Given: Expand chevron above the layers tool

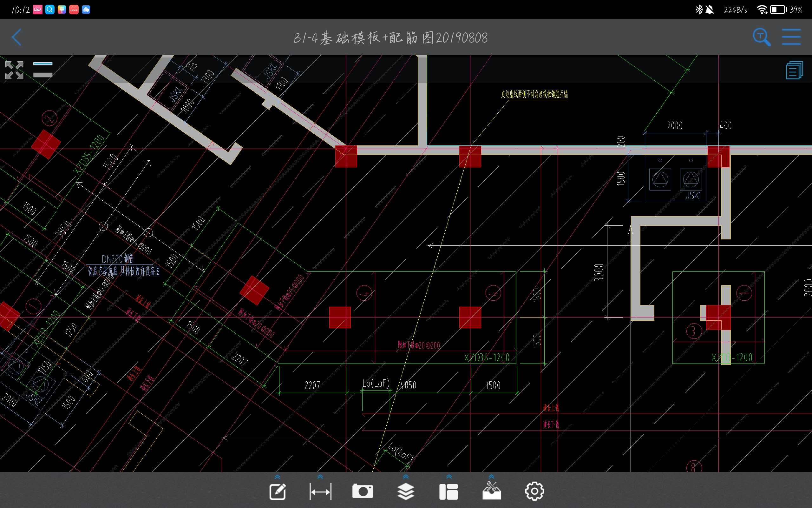Looking at the screenshot, I should click(406, 477).
